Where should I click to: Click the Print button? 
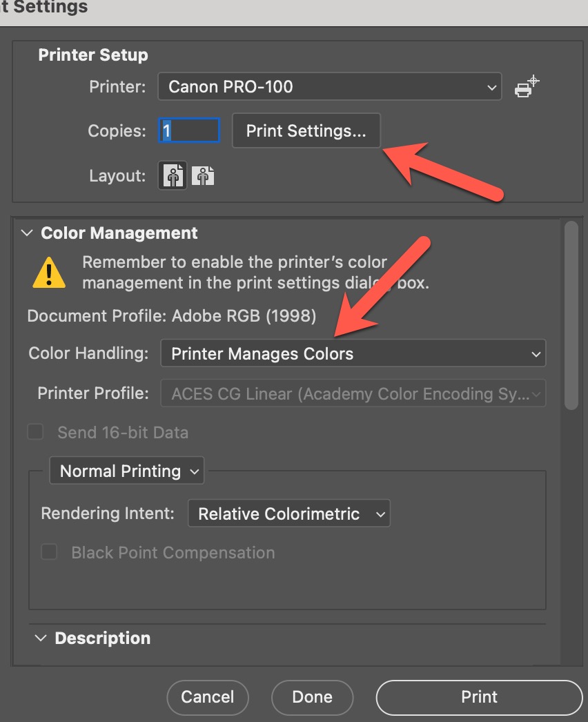tap(479, 696)
